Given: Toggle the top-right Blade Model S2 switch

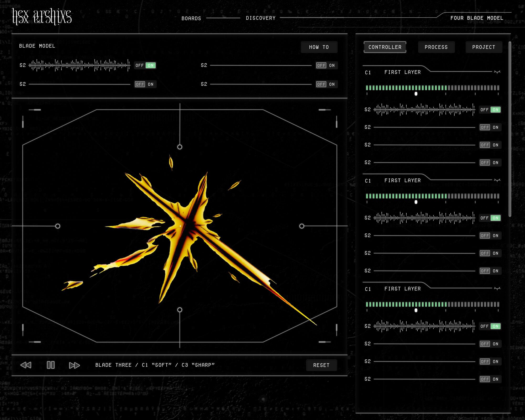Looking at the screenshot, I should 326,65.
